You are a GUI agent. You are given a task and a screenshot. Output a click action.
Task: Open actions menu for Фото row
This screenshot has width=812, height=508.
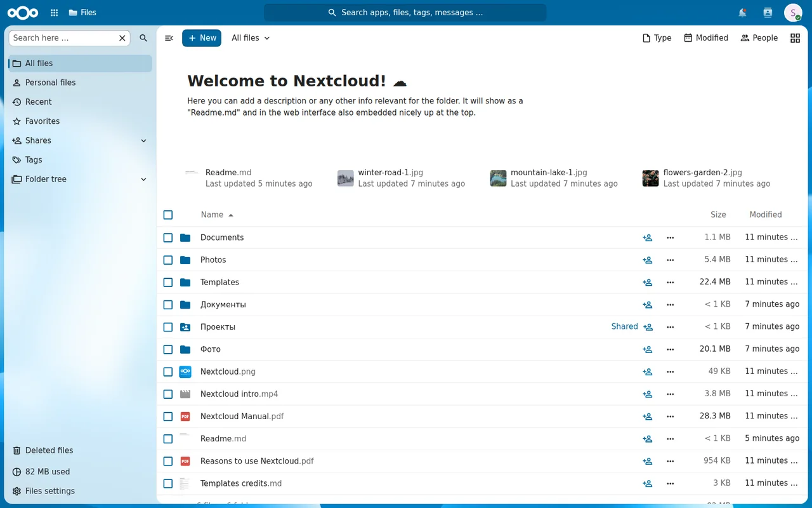(x=670, y=349)
